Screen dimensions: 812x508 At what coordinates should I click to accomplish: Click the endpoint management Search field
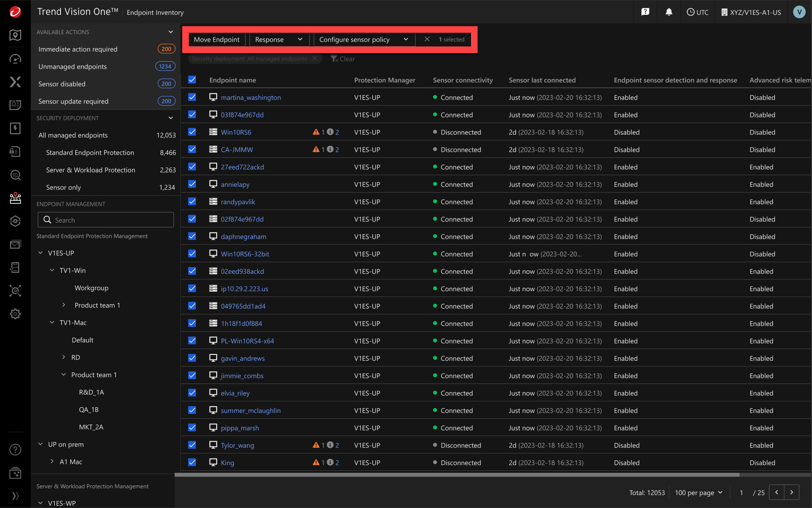pos(106,220)
